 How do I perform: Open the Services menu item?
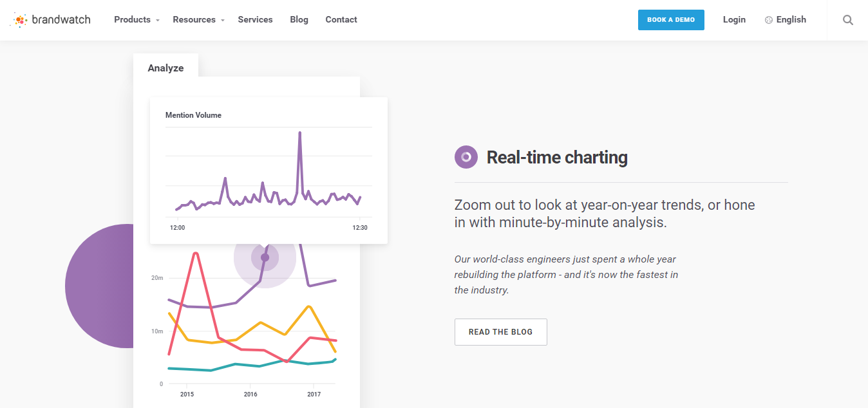click(255, 20)
